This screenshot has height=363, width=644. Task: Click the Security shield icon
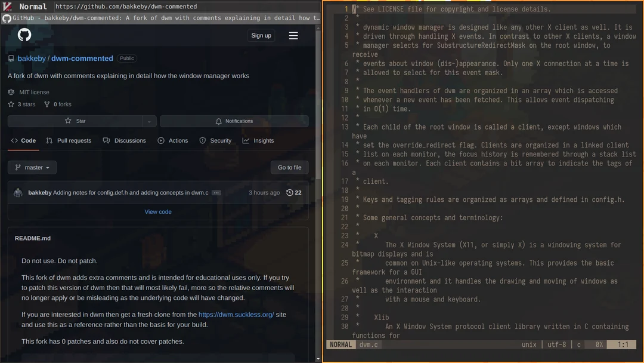[203, 140]
